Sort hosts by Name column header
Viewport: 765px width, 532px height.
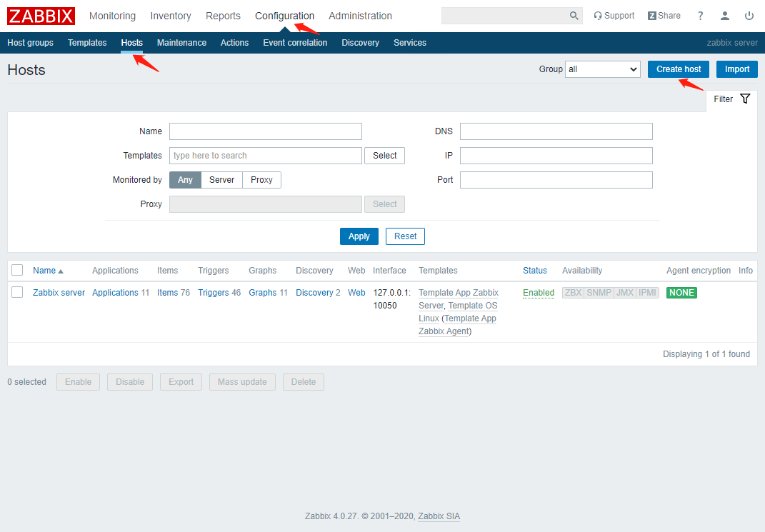pos(44,271)
